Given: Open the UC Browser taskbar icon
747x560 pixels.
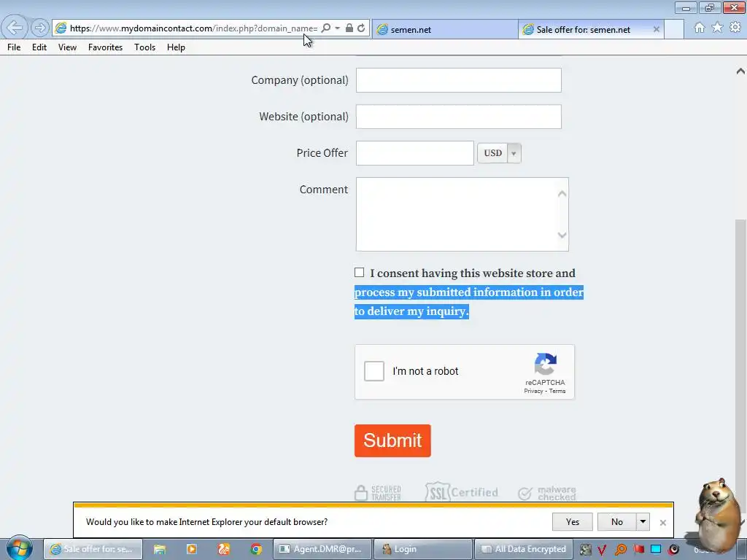Looking at the screenshot, I should (224, 549).
